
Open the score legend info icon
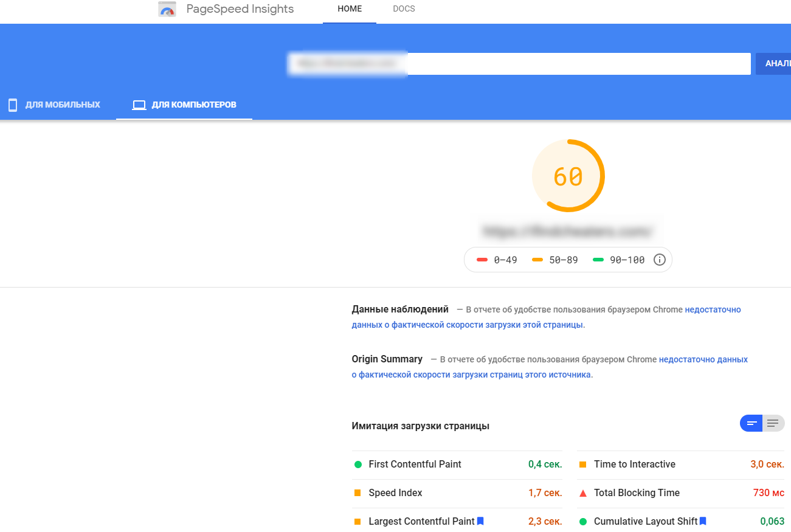[x=660, y=260]
